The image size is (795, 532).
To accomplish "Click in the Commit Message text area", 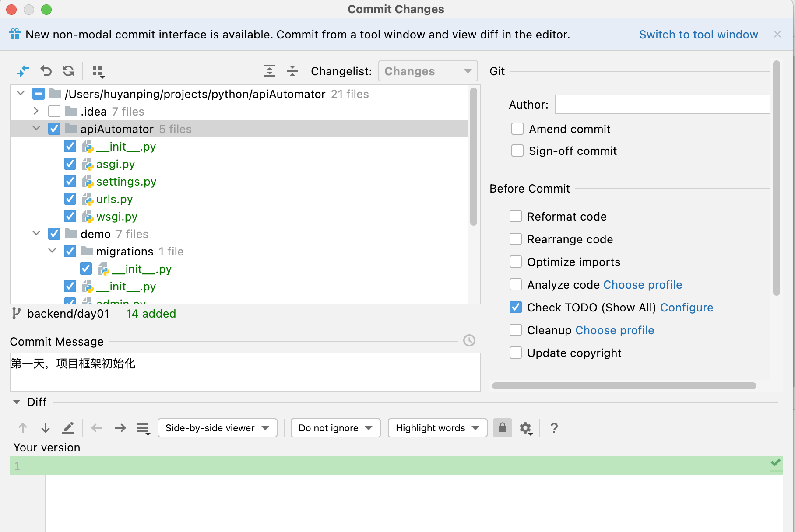I will tap(245, 372).
